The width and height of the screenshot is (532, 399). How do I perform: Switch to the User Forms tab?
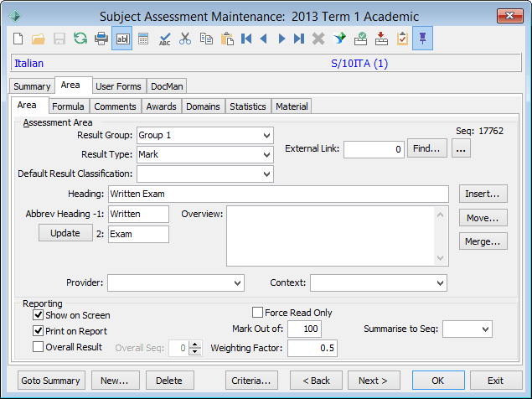pos(118,86)
